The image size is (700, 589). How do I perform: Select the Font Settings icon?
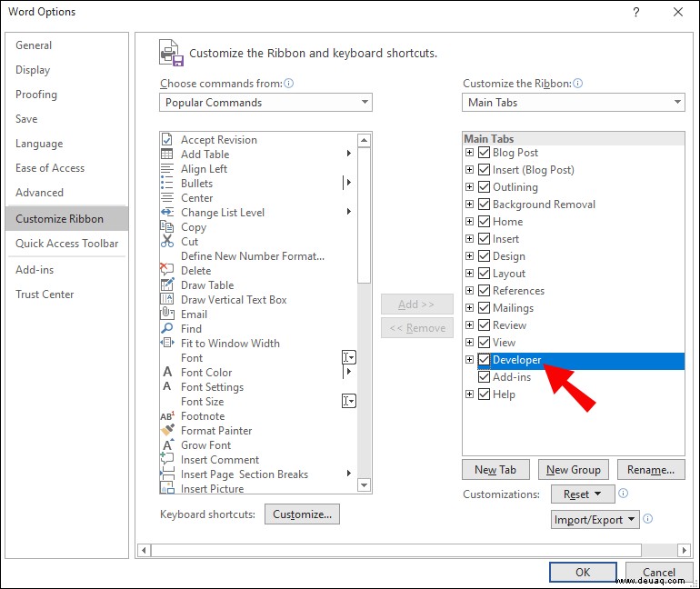[167, 386]
